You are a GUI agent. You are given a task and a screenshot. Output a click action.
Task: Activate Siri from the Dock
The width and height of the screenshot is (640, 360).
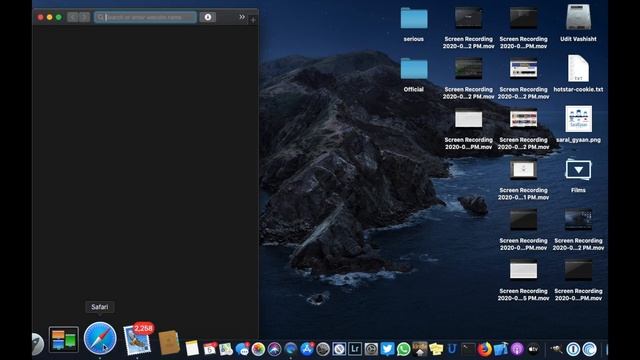(274, 349)
